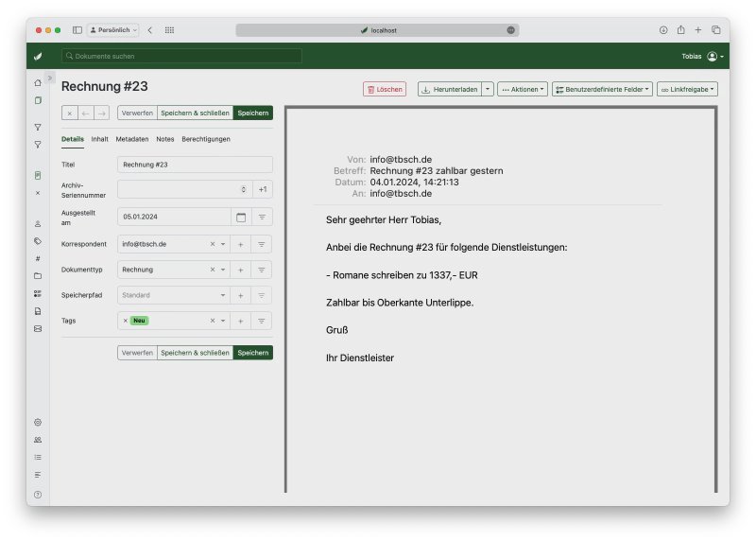Click the help question mark icon
The height and width of the screenshot is (541, 756).
[x=38, y=494]
